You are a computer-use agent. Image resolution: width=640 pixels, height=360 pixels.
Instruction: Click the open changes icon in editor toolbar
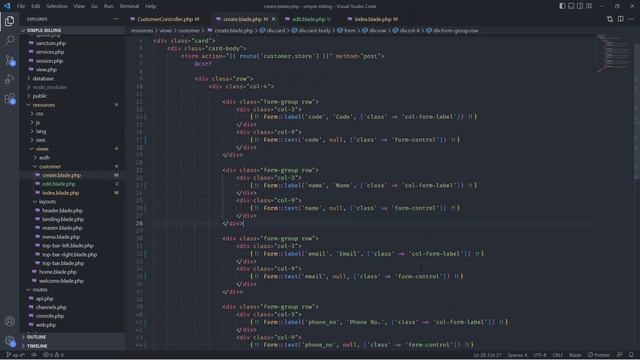[x=610, y=19]
